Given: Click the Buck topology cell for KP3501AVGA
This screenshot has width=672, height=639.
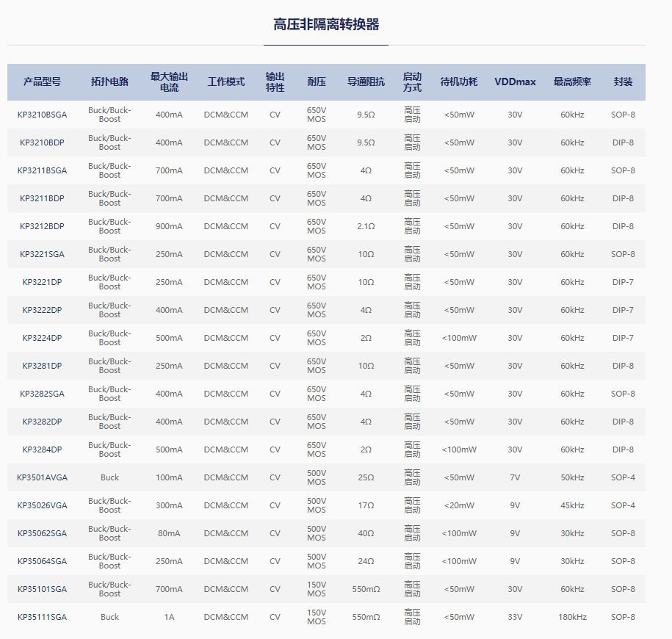Looking at the screenshot, I should tap(109, 477).
